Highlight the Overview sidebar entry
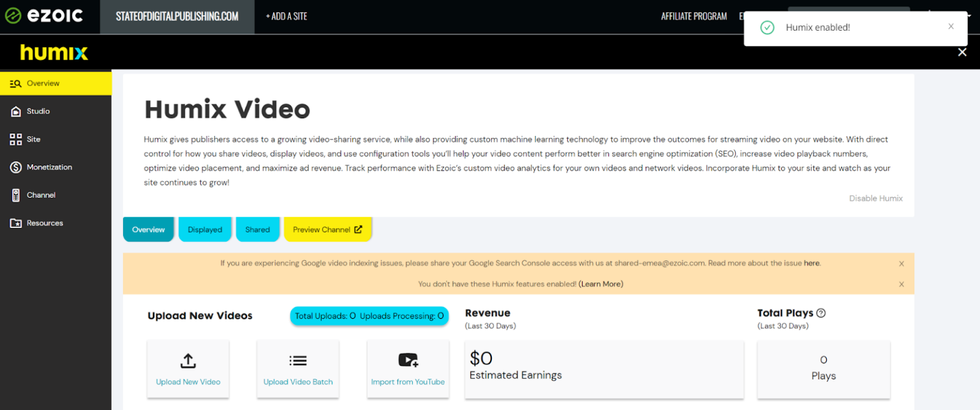The image size is (980, 410). 44,83
